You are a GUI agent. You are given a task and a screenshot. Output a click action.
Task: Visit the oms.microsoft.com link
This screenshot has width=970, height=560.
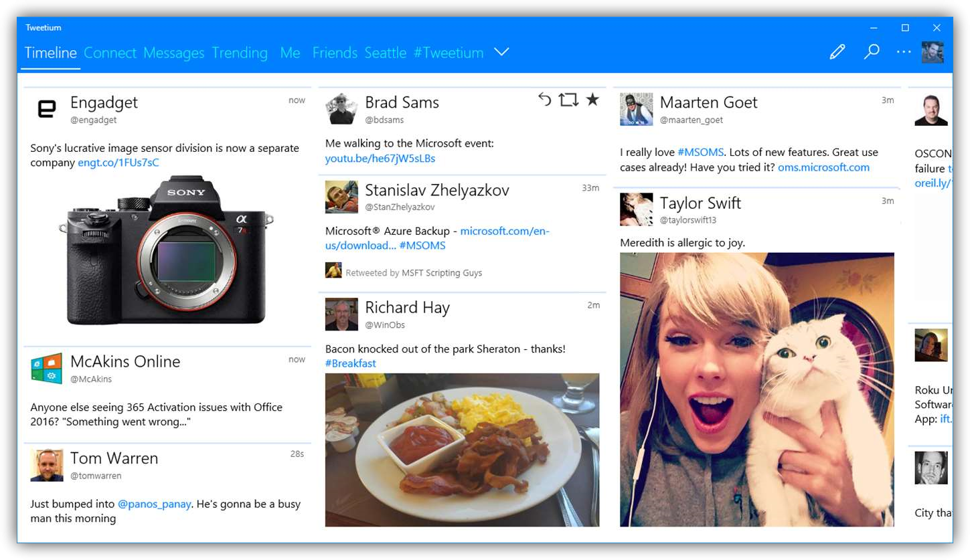coord(823,167)
